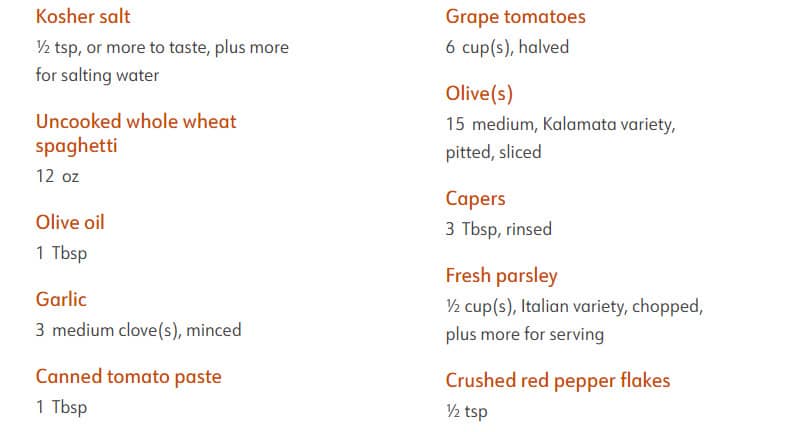Click the '6 cup(s), halved' tomato quantity
This screenshot has width=793, height=432.
pyautogui.click(x=507, y=48)
